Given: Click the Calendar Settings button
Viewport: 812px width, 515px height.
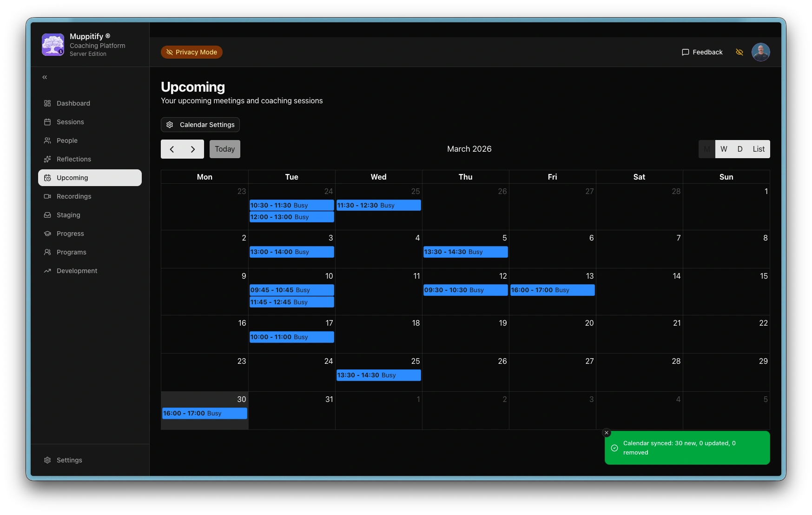Looking at the screenshot, I should click(x=200, y=125).
